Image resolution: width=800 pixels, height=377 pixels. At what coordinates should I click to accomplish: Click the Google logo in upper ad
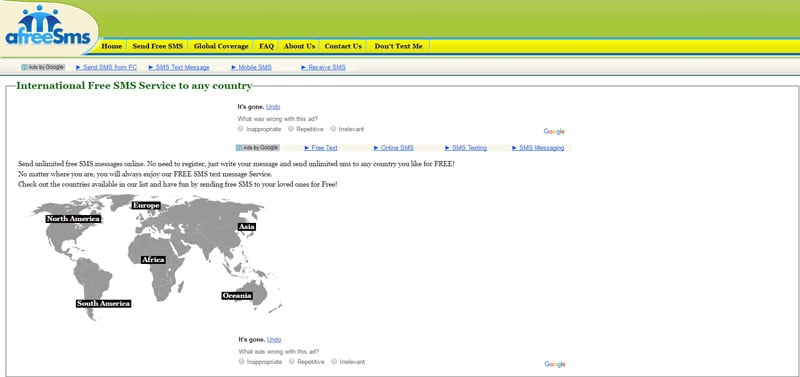[554, 132]
